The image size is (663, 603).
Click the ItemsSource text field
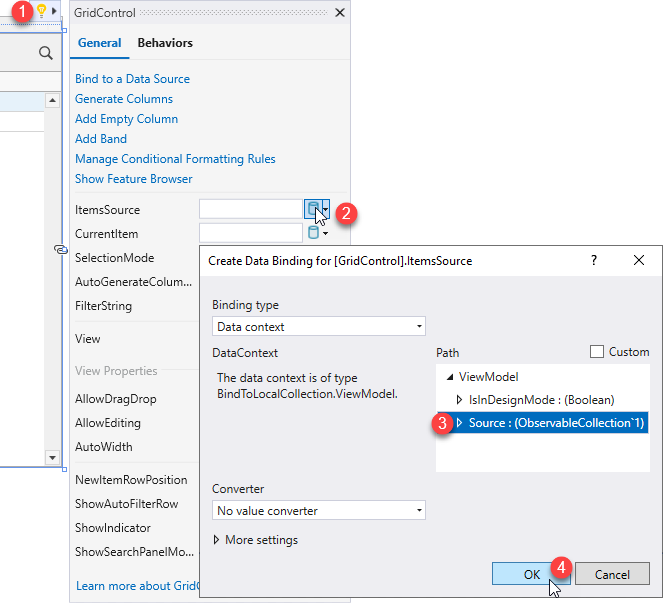pyautogui.click(x=251, y=209)
